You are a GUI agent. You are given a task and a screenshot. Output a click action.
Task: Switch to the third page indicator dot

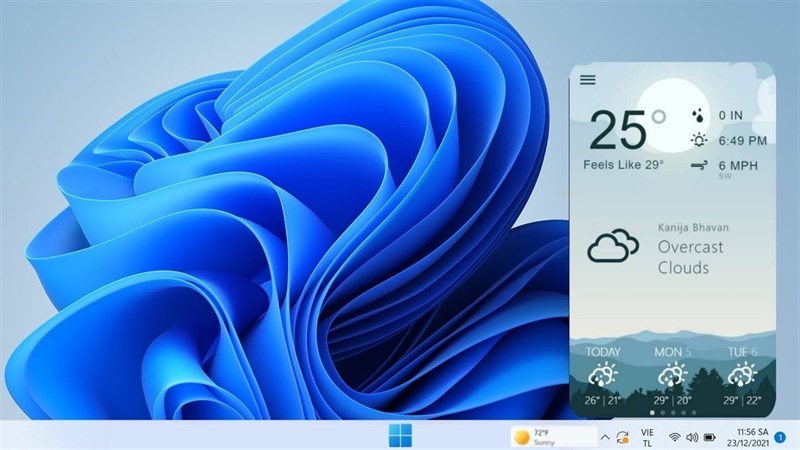673,412
